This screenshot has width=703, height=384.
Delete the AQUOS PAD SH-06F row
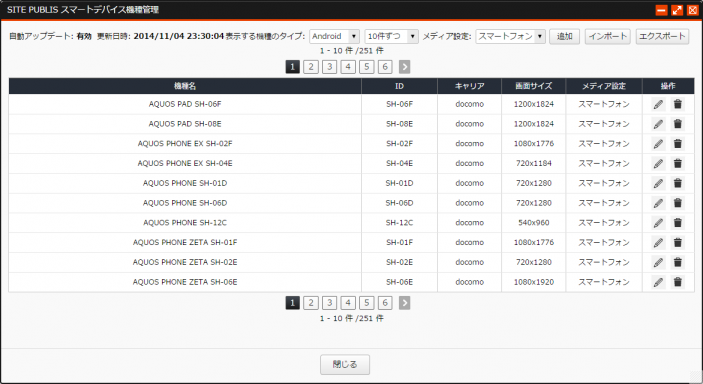tap(677, 104)
